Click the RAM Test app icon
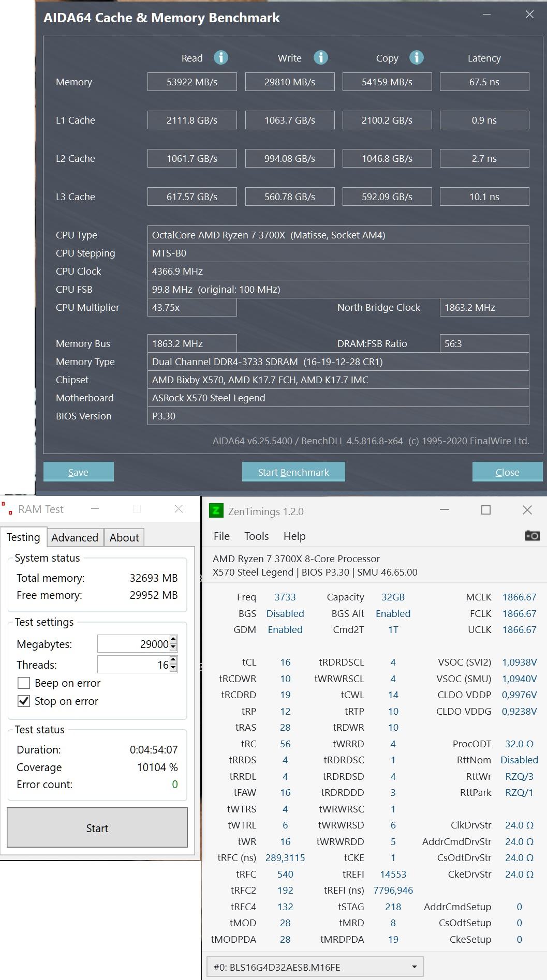Image resolution: width=547 pixels, height=980 pixels. point(7,509)
